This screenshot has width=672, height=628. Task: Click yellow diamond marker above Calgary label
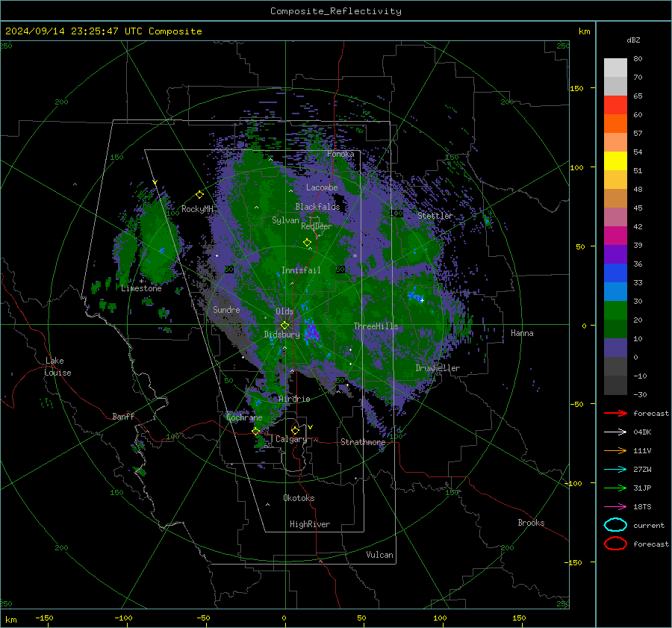[295, 430]
